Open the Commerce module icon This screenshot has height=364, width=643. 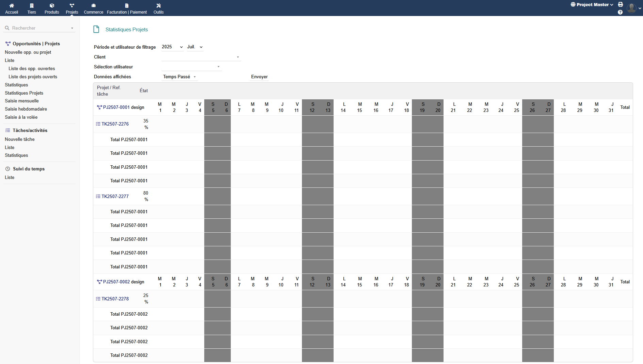tap(93, 6)
